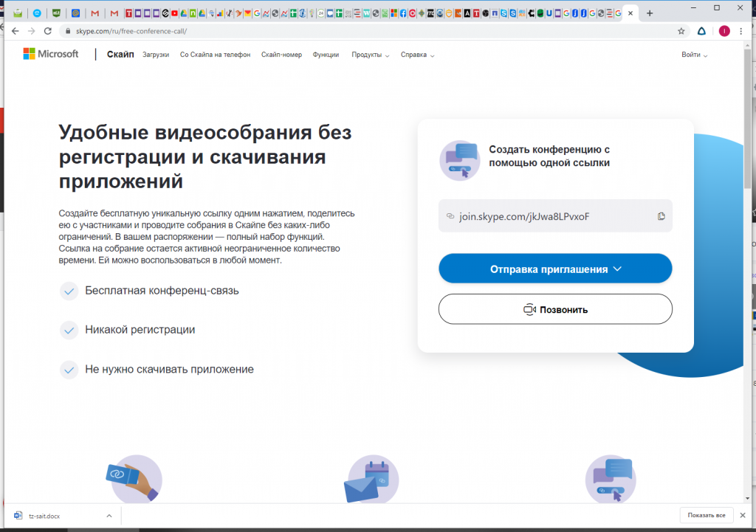Screen dimensions: 756x532
Task: Start a call with Позвонить
Action: [x=555, y=309]
